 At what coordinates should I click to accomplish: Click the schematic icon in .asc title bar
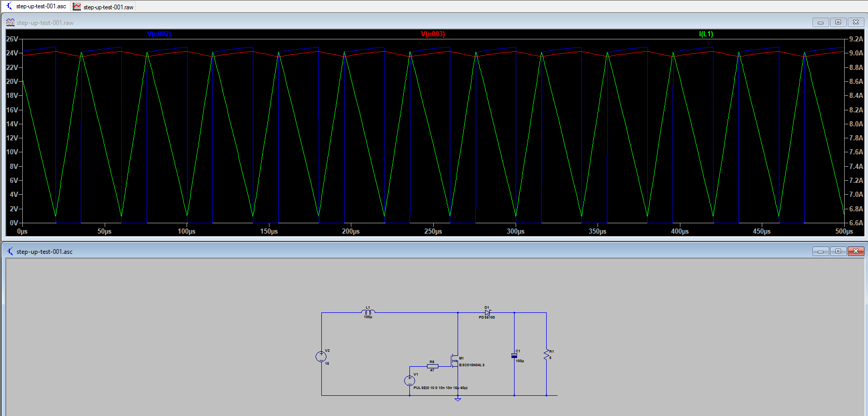coord(10,251)
